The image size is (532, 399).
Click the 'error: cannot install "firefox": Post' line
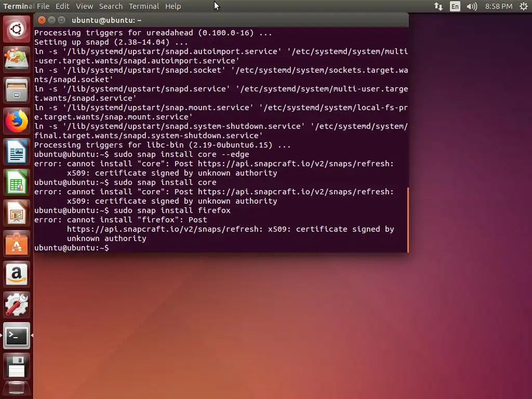point(121,220)
